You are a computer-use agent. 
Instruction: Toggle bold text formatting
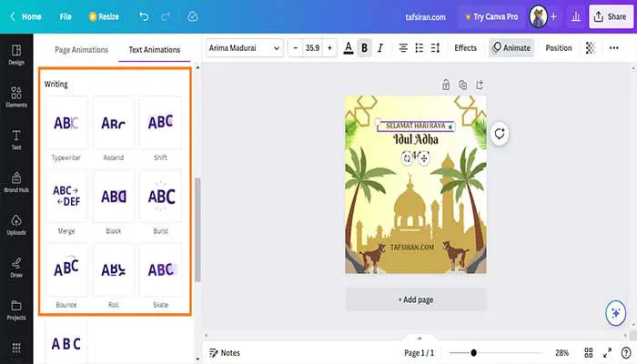tap(364, 48)
